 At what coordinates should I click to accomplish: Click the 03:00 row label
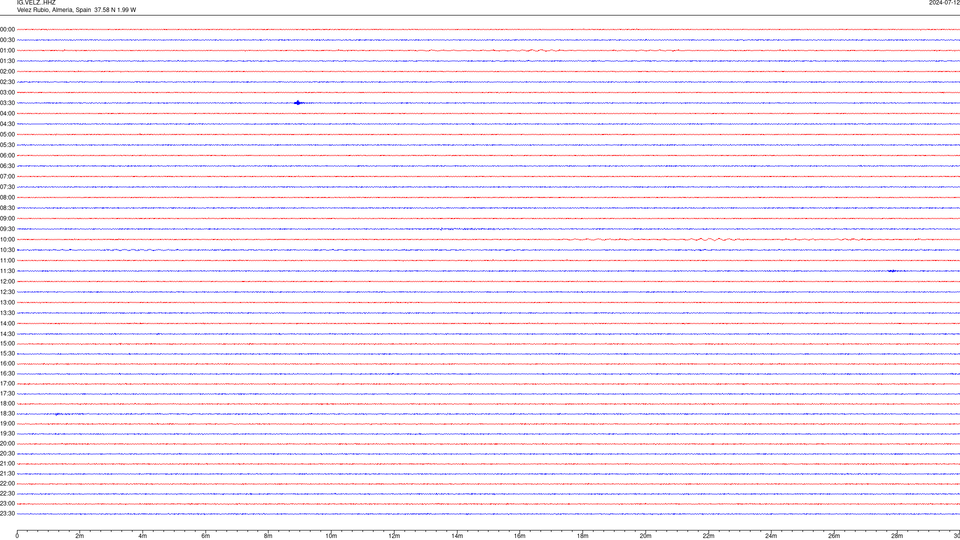click(7, 92)
